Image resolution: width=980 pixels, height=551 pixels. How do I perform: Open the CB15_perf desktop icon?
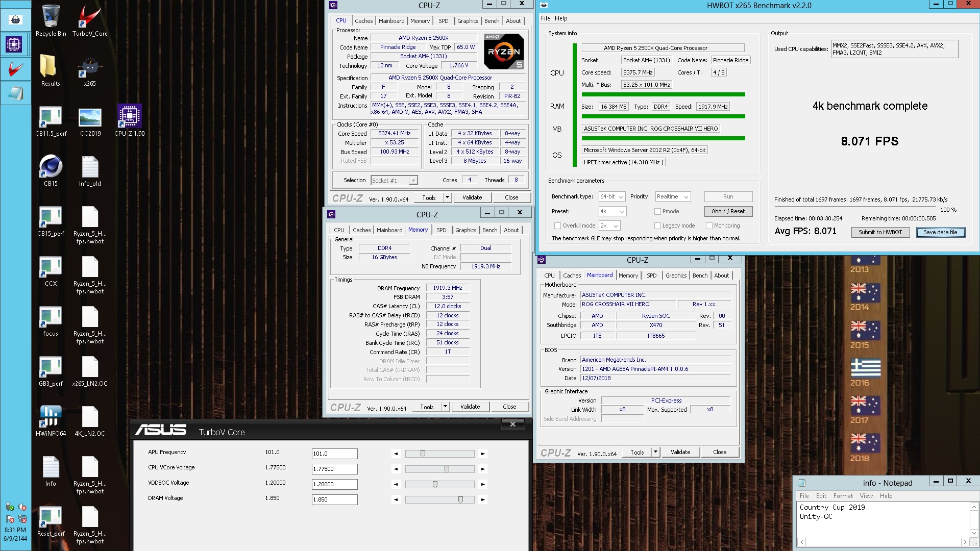coord(51,221)
